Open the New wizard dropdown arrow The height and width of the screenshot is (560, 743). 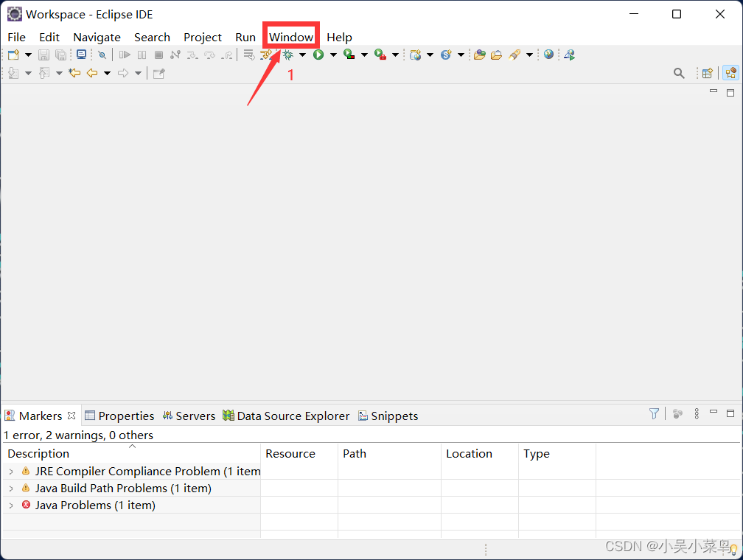(x=29, y=55)
